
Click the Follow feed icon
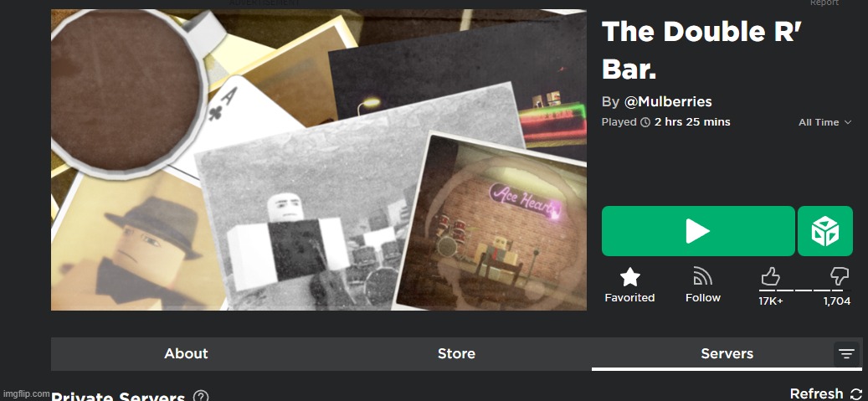(x=702, y=277)
